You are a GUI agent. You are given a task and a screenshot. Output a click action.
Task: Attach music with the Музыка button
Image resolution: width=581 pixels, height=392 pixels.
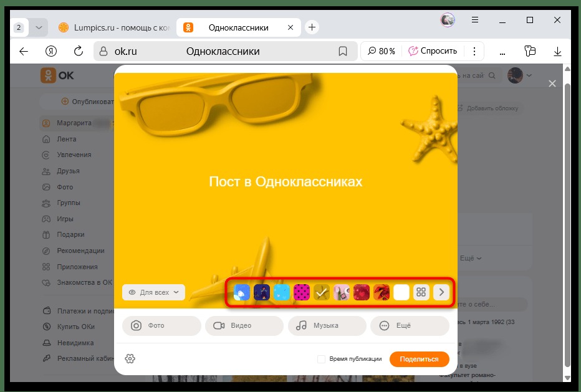tap(327, 326)
